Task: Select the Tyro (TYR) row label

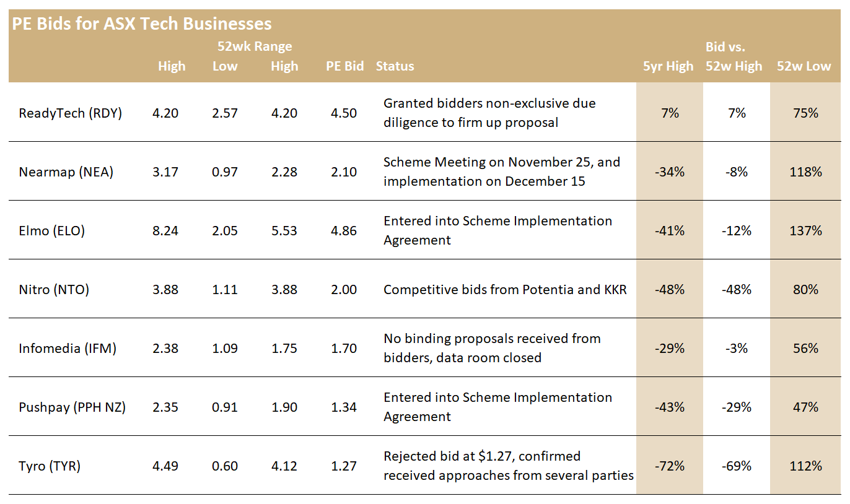Action: tap(50, 466)
